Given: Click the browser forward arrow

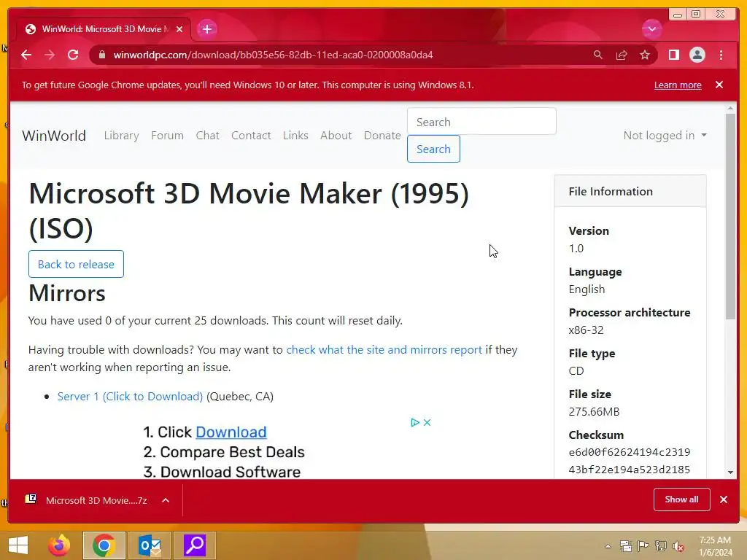Looking at the screenshot, I should click(50, 55).
